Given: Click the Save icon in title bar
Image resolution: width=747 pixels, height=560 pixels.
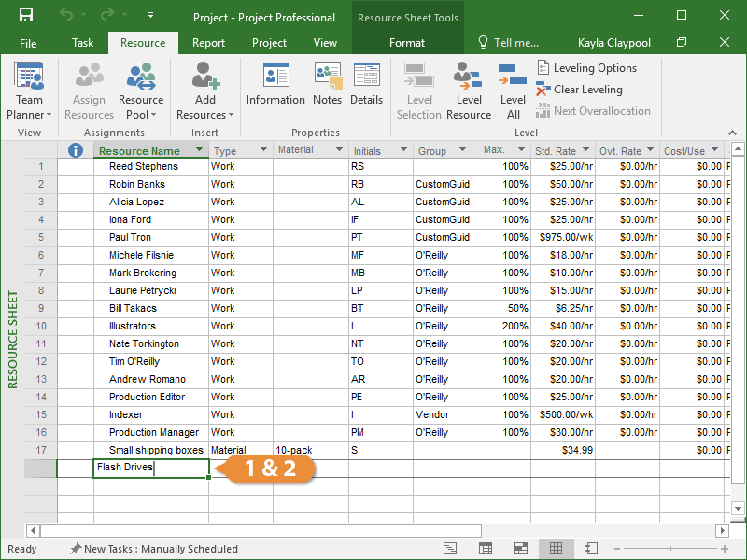Looking at the screenshot, I should coord(26,16).
